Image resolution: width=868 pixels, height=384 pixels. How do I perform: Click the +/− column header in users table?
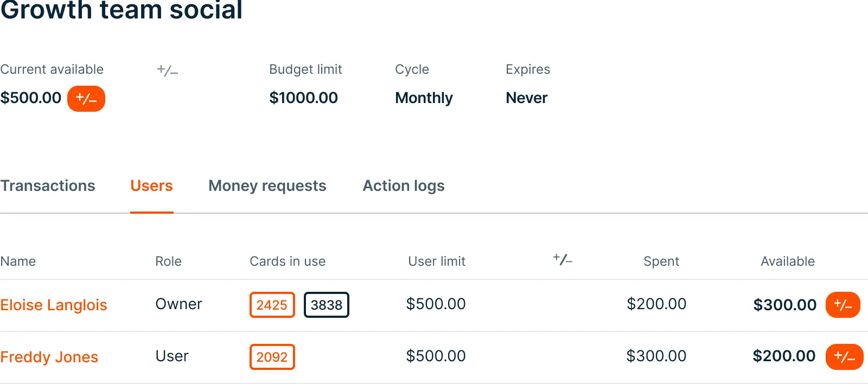(x=563, y=260)
